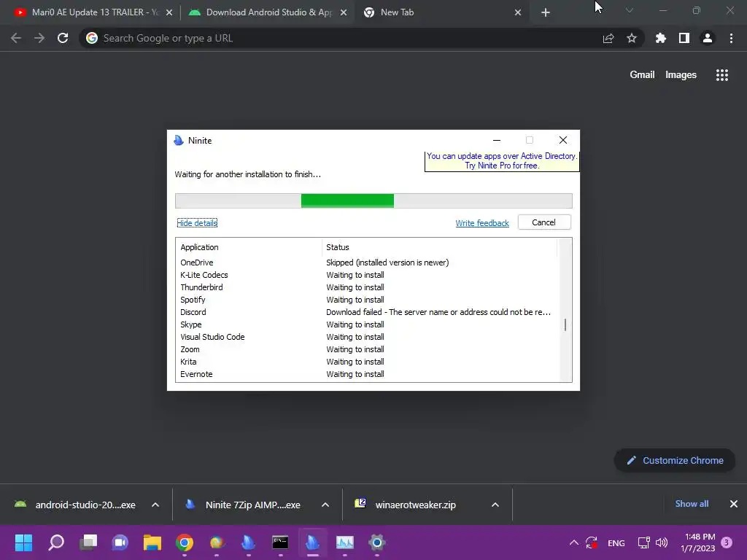Image resolution: width=747 pixels, height=560 pixels.
Task: Select the Discord row in Ninite list
Action: 366,312
